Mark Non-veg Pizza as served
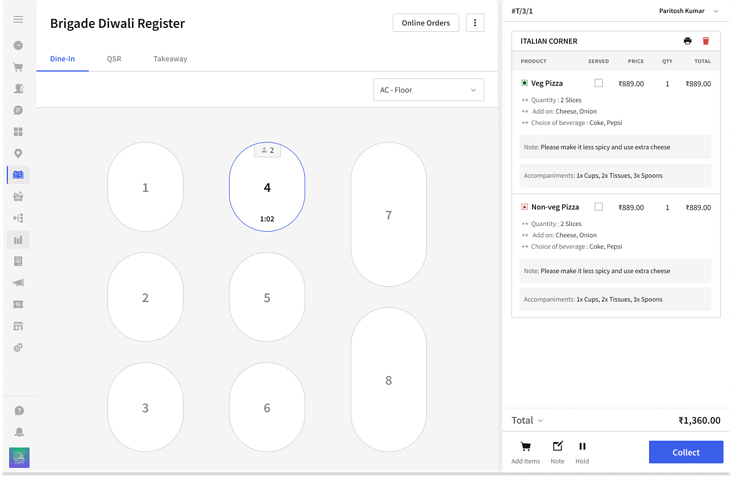The height and width of the screenshot is (477, 732). tap(598, 207)
